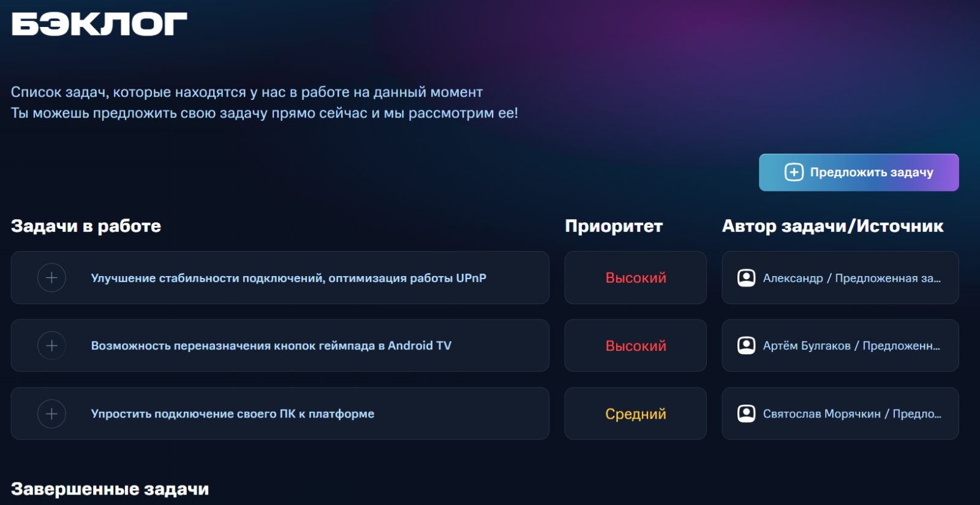Select Высокий priority badge for Android TV task
The height and width of the screenshot is (505, 980).
(636, 346)
